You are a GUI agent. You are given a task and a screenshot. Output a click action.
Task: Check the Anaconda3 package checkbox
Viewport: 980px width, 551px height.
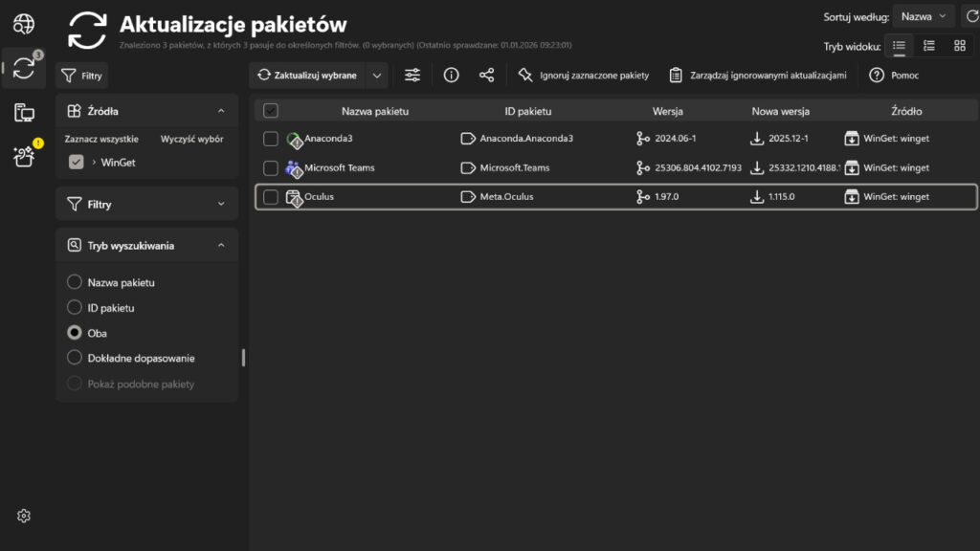click(271, 138)
